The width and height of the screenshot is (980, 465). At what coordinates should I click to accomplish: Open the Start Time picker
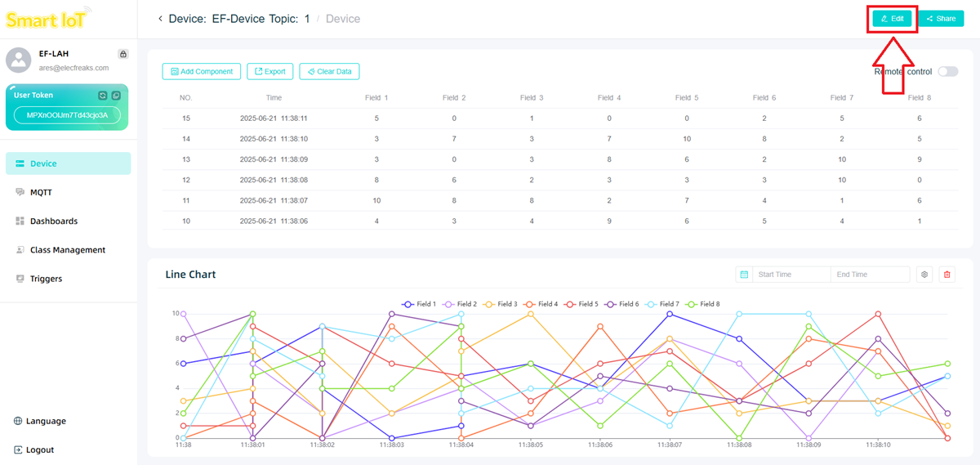pyautogui.click(x=789, y=275)
